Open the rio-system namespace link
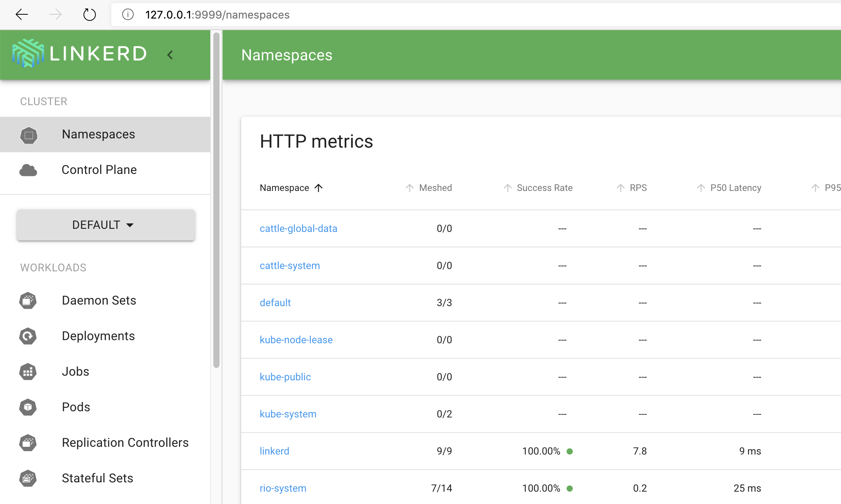Image resolution: width=841 pixels, height=504 pixels. click(x=283, y=488)
